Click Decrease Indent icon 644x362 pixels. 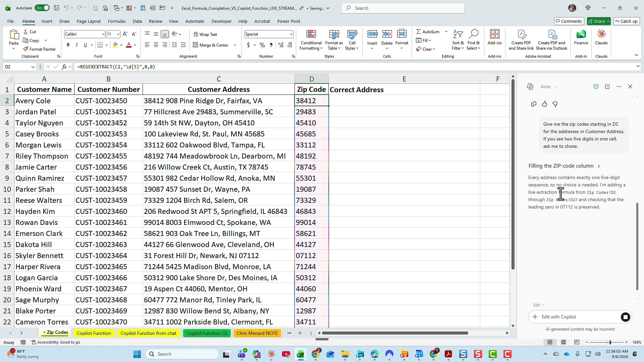[174, 45]
